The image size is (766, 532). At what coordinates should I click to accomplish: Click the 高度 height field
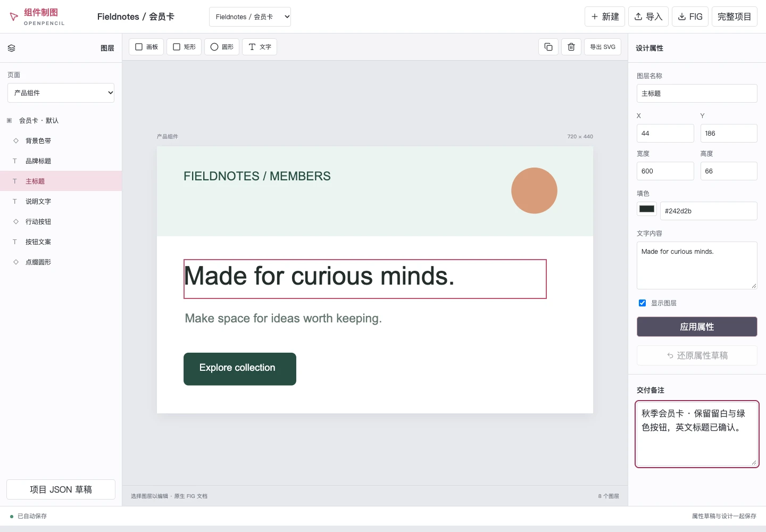click(x=729, y=171)
